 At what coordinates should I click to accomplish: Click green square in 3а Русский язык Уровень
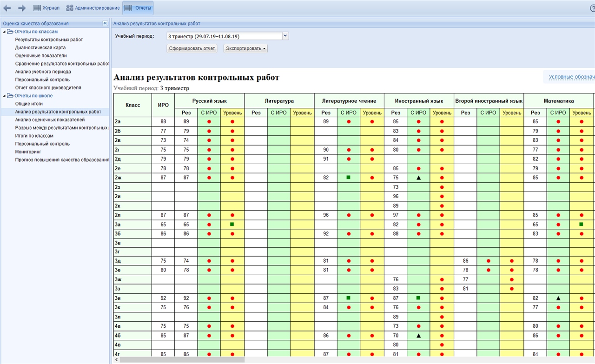pyautogui.click(x=232, y=224)
